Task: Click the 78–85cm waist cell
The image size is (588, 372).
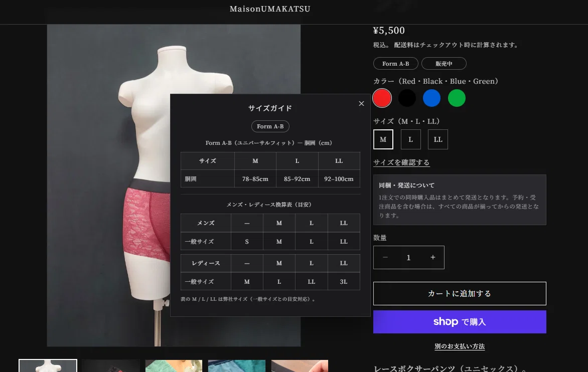Action: [255, 178]
